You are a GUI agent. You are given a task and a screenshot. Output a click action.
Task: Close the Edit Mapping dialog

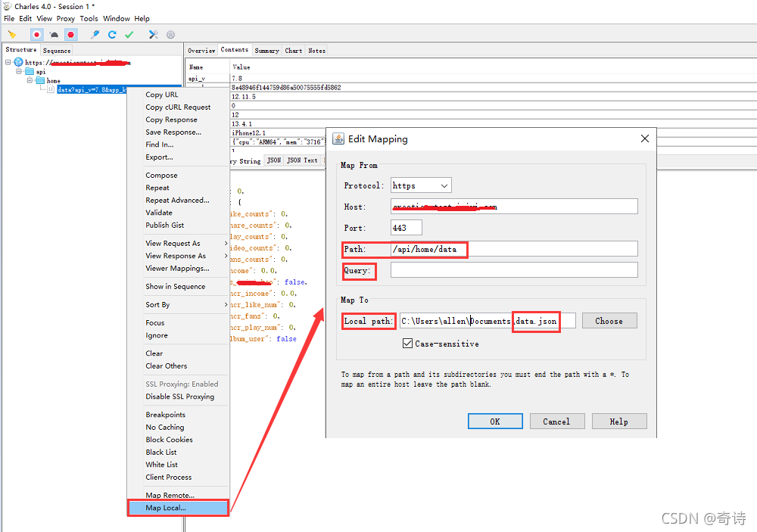644,139
